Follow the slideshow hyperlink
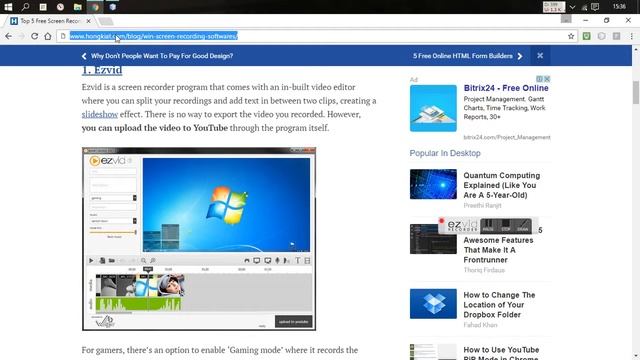Viewport: 640px width, 360px height. click(100, 114)
